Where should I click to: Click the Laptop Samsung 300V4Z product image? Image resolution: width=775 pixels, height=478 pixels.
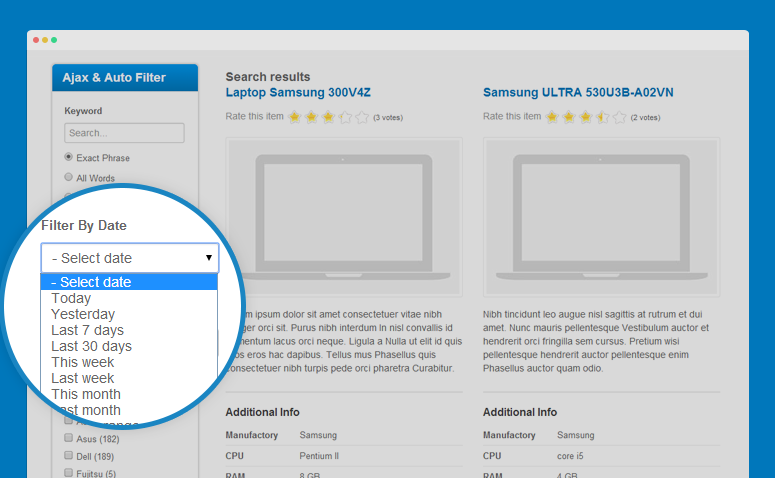(x=344, y=217)
